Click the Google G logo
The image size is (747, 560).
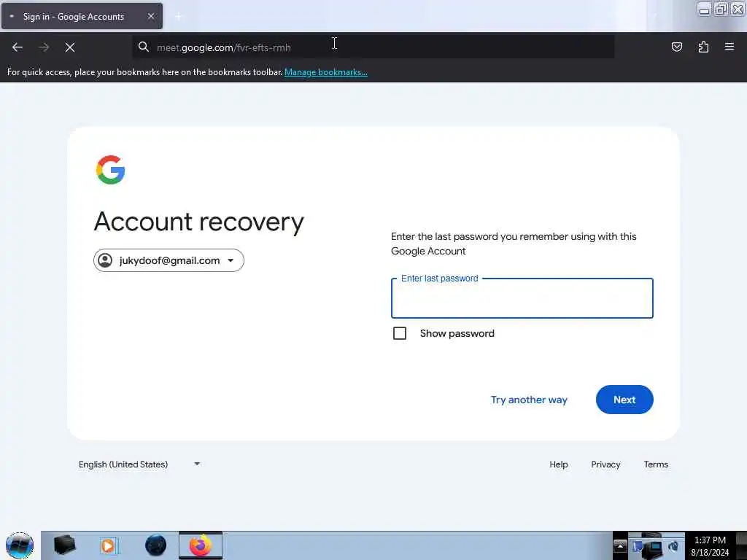(x=111, y=169)
